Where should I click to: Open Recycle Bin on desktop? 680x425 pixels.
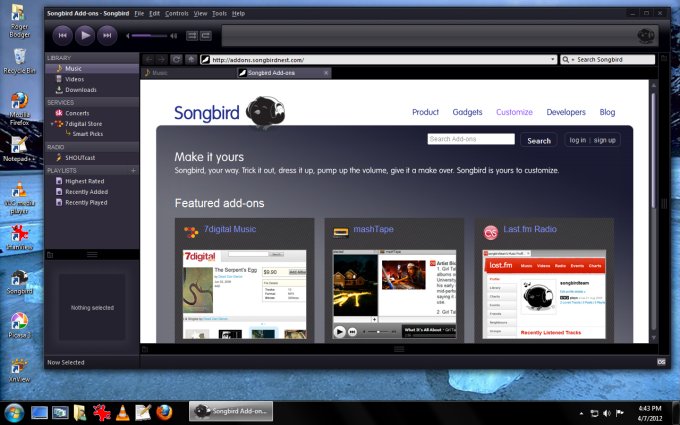point(20,61)
